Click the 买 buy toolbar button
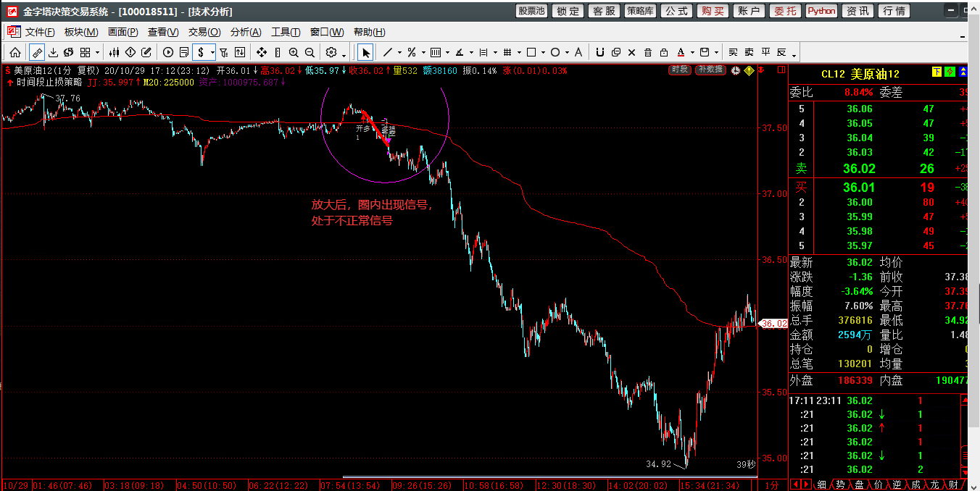Screen dimensions: 980x491 coord(733,52)
